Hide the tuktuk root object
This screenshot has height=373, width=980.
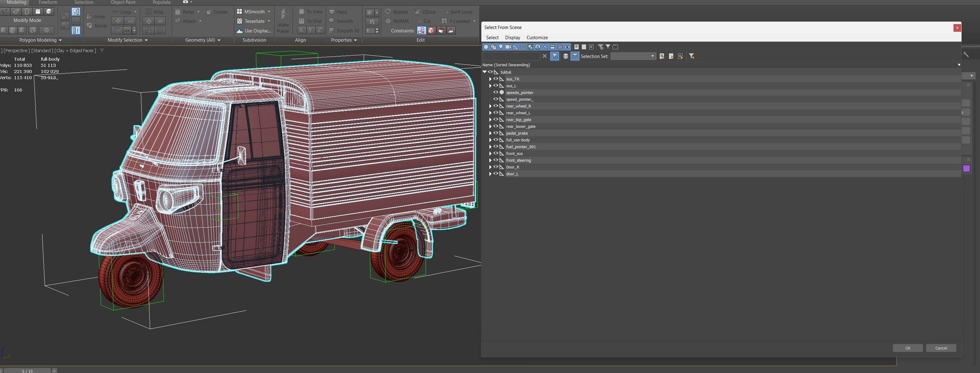tap(490, 72)
